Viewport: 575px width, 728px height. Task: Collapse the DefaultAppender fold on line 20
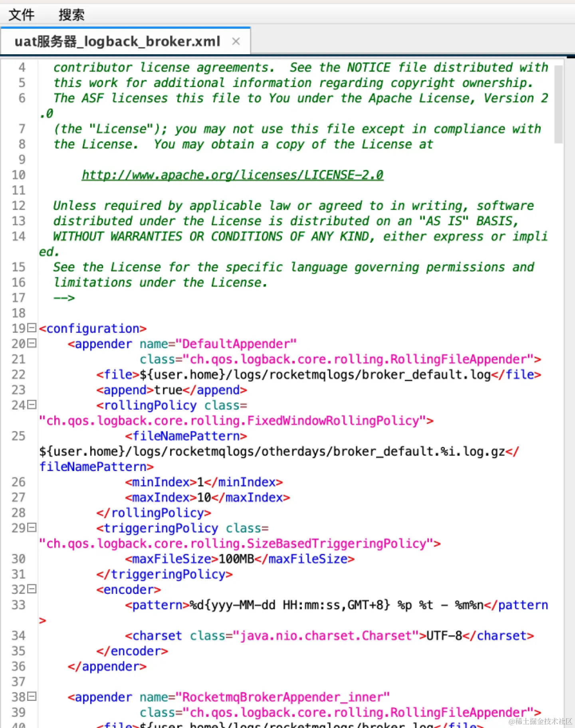32,343
